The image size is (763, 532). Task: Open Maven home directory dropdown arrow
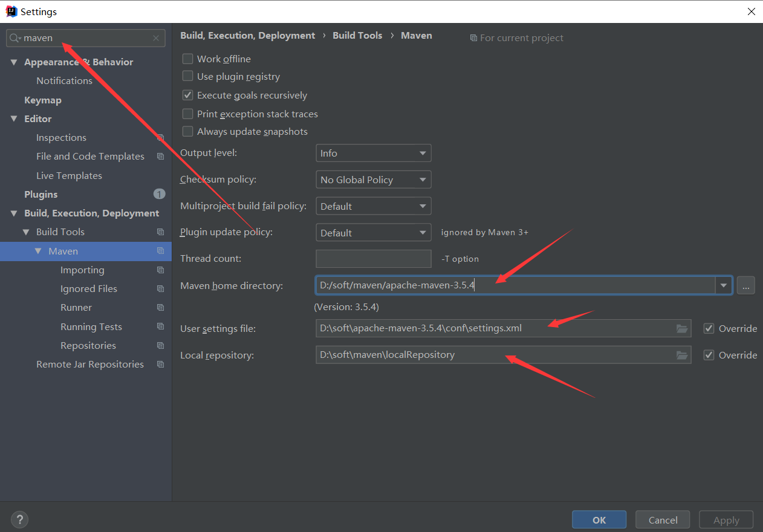[x=724, y=285]
